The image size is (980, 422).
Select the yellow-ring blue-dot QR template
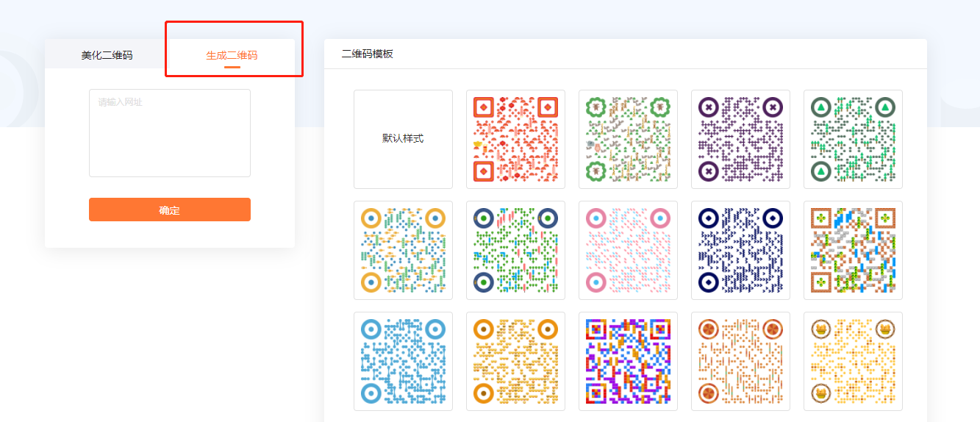pos(403,250)
